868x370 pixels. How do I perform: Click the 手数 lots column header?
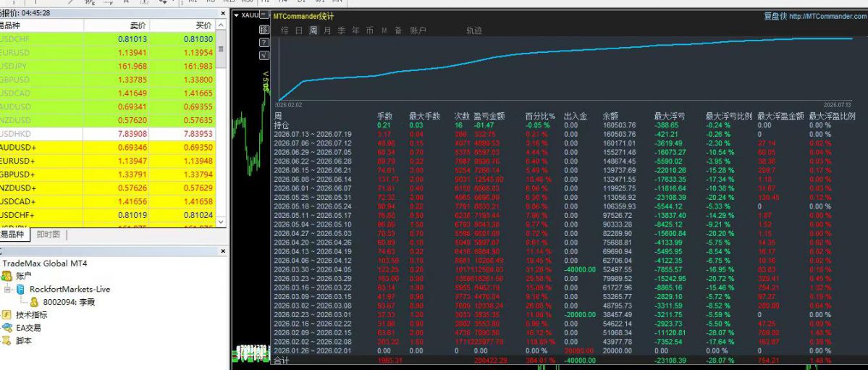(384, 117)
